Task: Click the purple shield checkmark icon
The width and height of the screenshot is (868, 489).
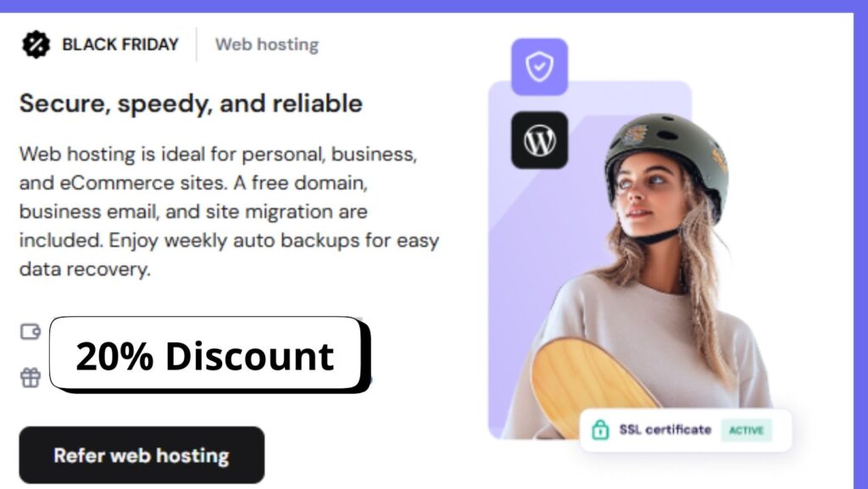Action: [x=539, y=67]
